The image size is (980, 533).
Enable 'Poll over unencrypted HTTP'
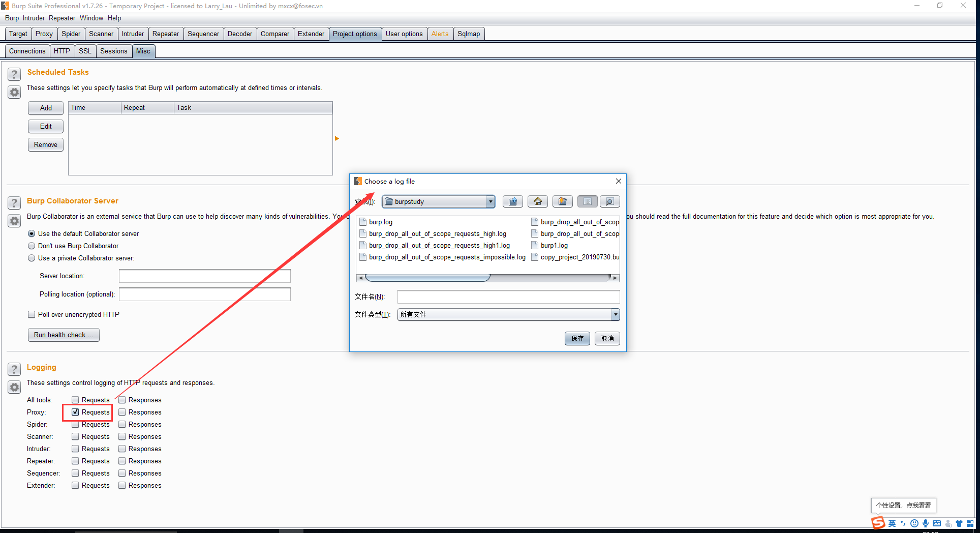click(32, 314)
